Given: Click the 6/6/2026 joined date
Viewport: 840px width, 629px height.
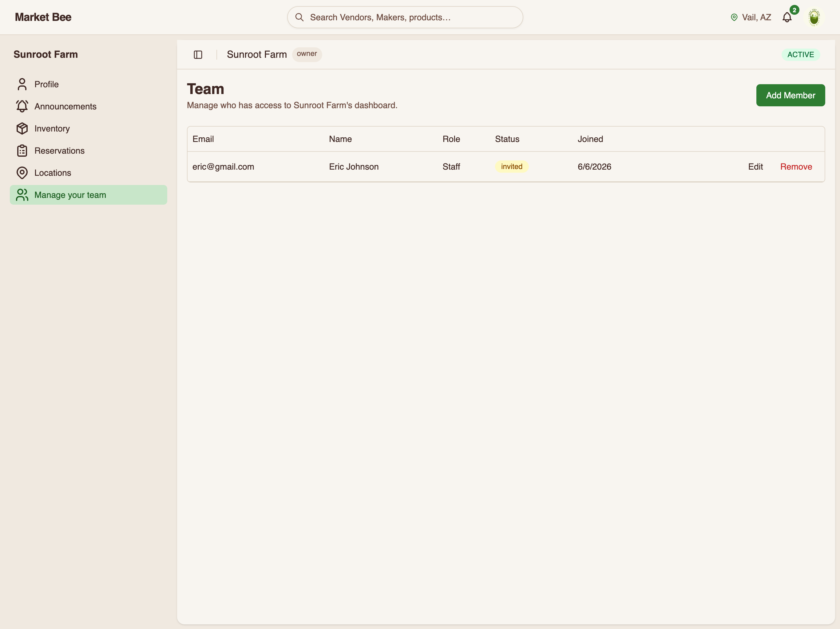Looking at the screenshot, I should pyautogui.click(x=594, y=167).
